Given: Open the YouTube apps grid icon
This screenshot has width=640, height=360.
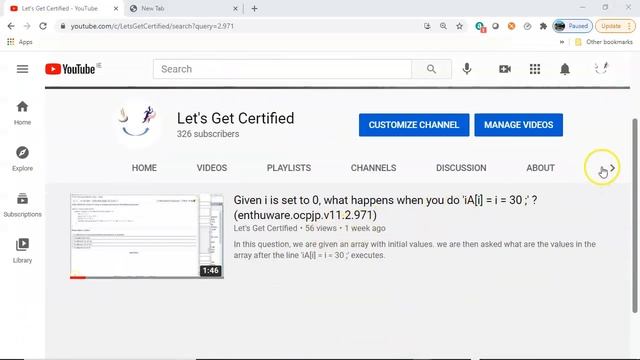Looking at the screenshot, I should click(535, 69).
